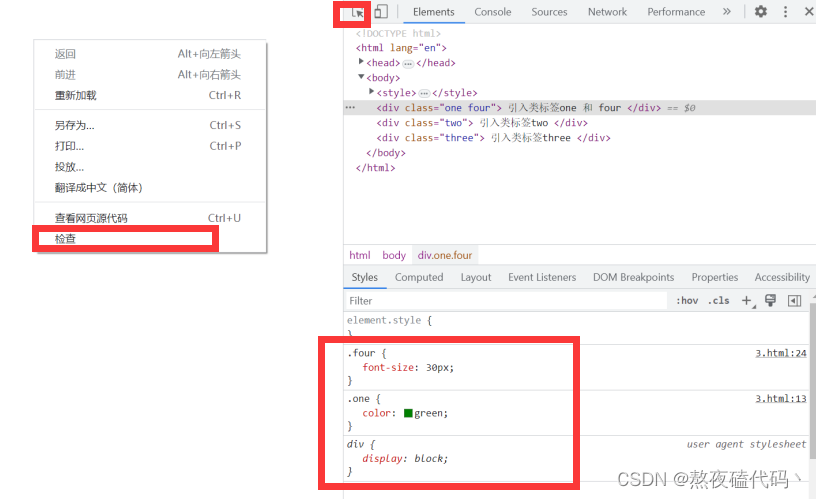Open the Layout pane tab
Screen dimensions: 816x499
click(x=476, y=277)
